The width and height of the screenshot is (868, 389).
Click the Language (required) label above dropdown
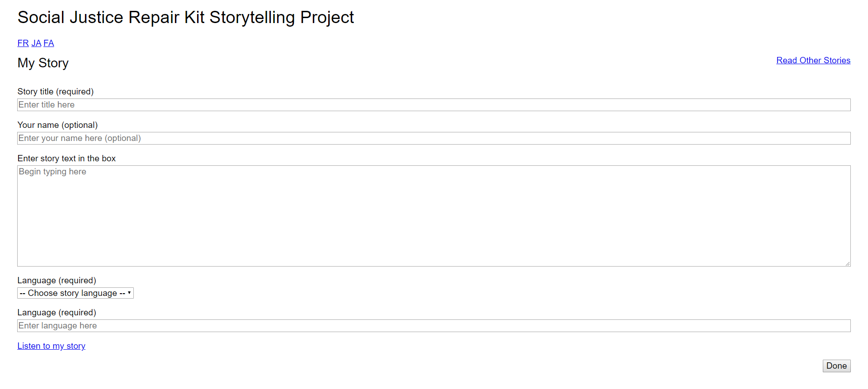click(x=57, y=280)
